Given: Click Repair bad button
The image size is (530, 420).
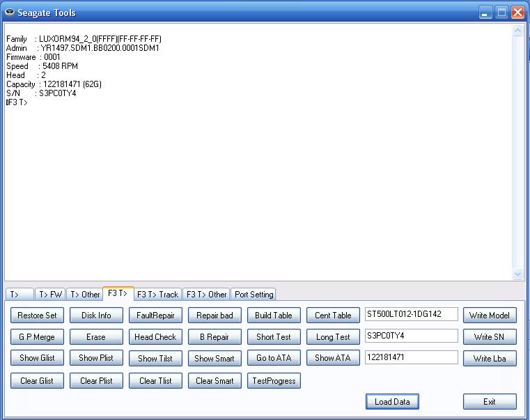Looking at the screenshot, I should (x=215, y=315).
